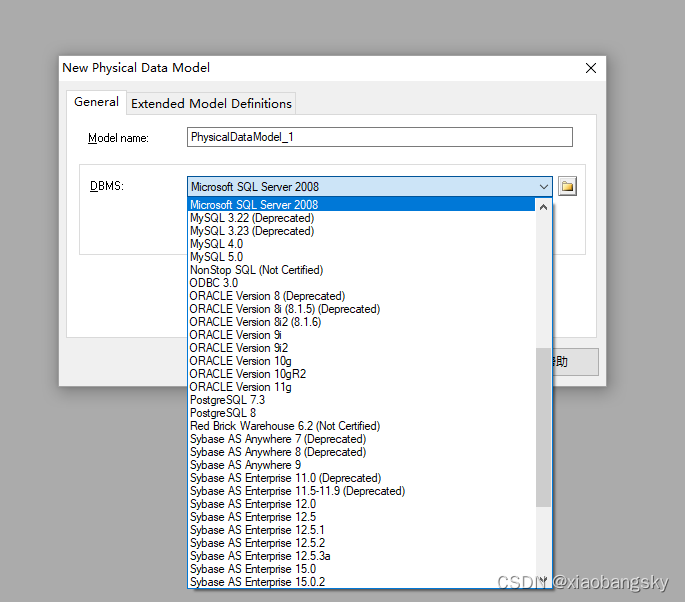
Task: Select Sybase AS Enterprise 12.0
Action: tap(361, 504)
